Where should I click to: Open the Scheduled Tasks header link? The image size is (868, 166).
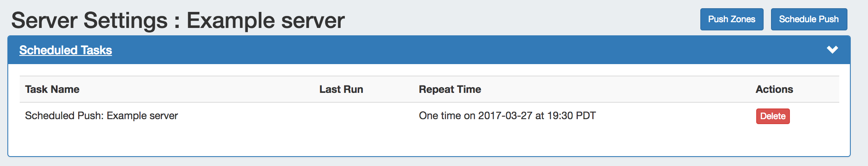[x=66, y=50]
